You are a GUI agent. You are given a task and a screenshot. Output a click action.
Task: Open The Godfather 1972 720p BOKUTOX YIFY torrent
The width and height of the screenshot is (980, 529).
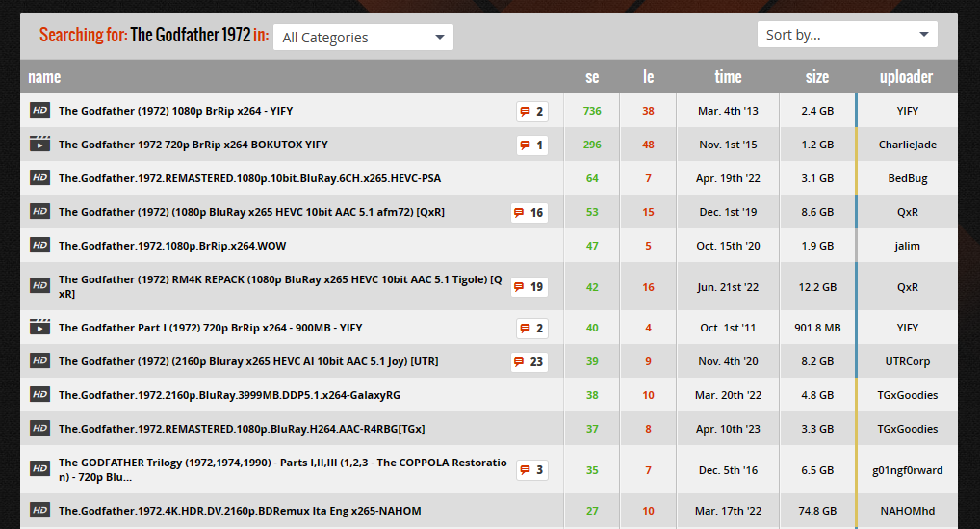click(x=193, y=145)
